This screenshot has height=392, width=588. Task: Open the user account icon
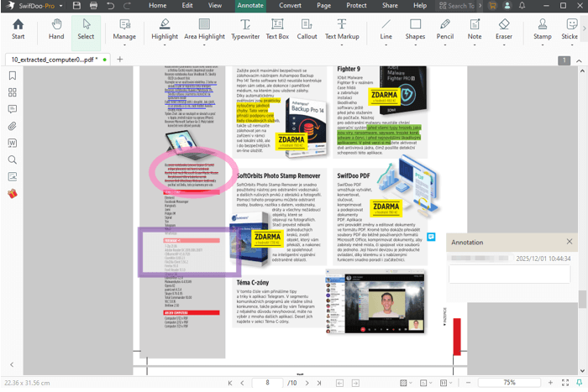coord(507,6)
